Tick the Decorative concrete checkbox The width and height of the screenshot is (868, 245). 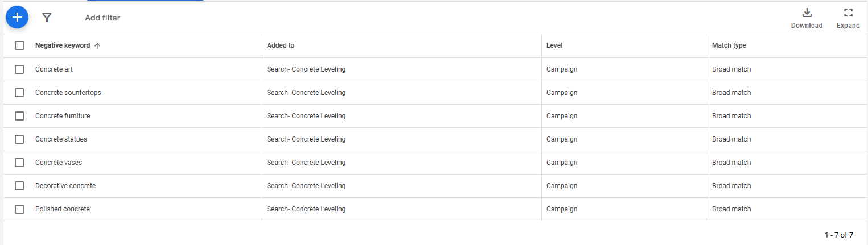(x=19, y=186)
